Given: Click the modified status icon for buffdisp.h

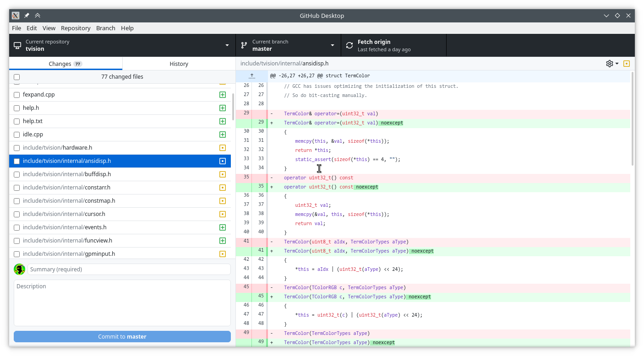Looking at the screenshot, I should point(223,174).
